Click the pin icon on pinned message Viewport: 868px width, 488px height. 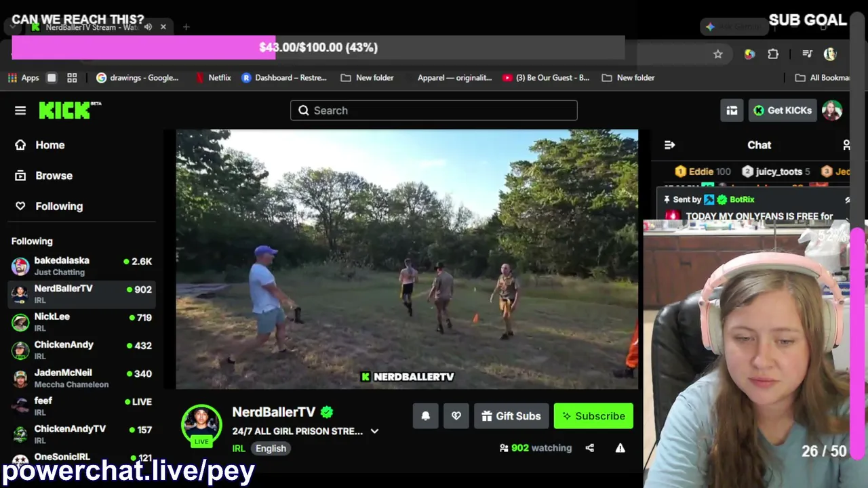(667, 199)
